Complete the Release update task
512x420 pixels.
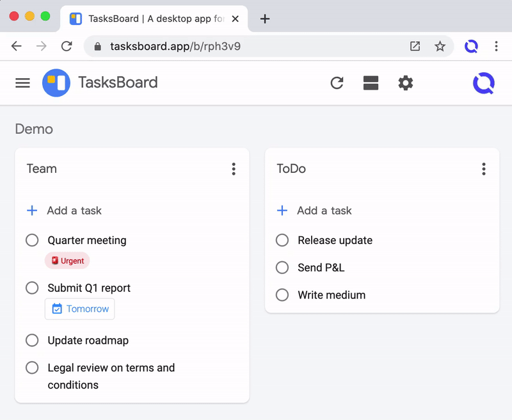[x=282, y=240]
